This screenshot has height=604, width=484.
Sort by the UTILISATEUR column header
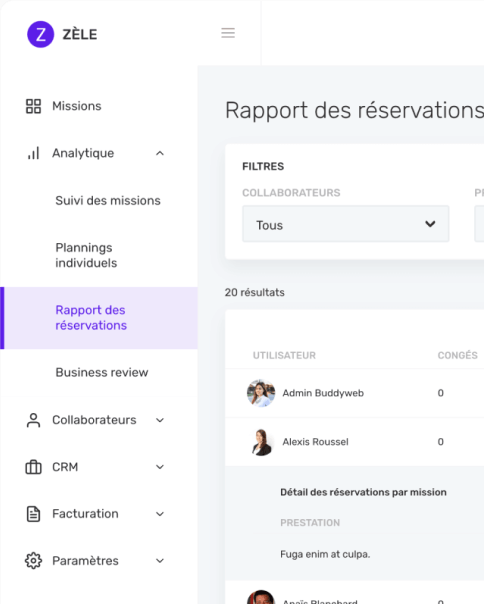coord(284,356)
